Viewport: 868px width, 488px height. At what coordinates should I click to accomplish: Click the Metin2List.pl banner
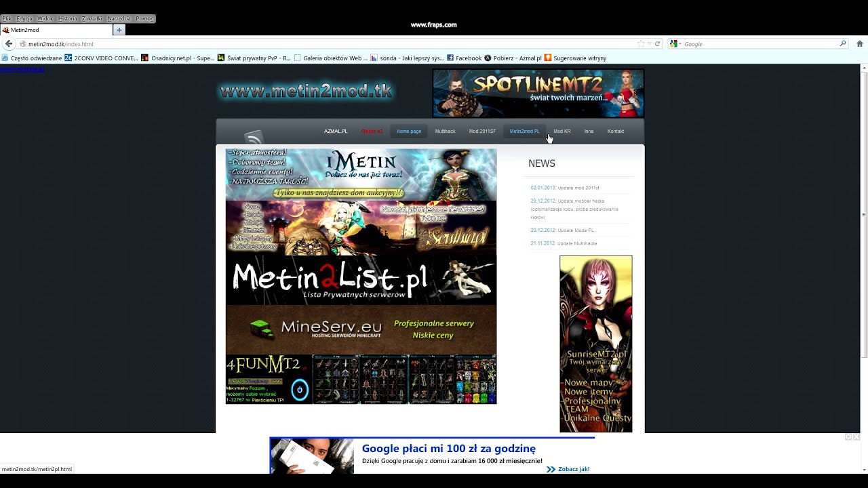point(361,280)
